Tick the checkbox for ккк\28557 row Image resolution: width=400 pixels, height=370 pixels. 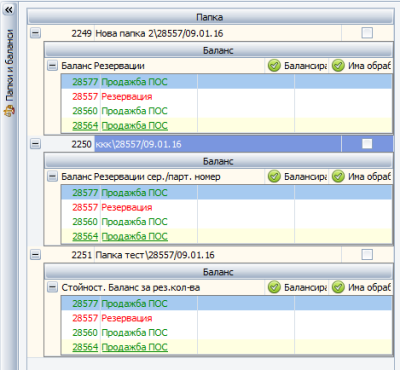pyautogui.click(x=367, y=144)
